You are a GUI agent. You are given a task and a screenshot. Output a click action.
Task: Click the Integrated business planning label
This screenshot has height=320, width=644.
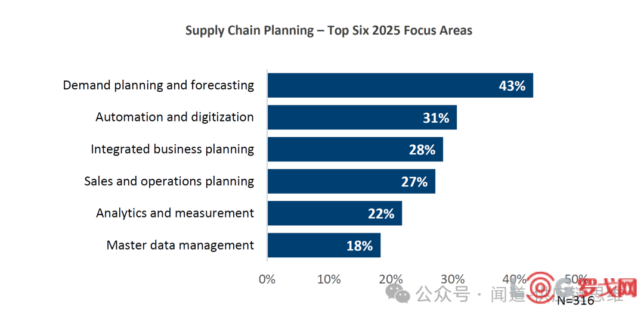tap(172, 150)
